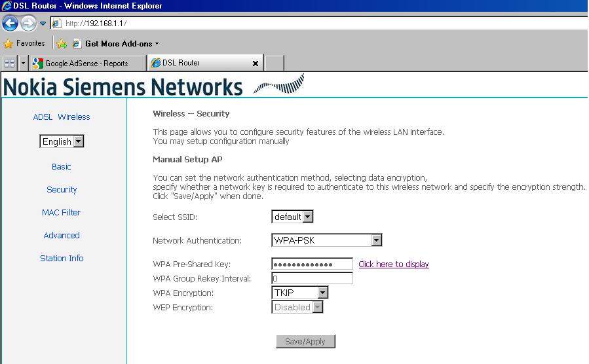Viewport: 589px width, 364px height.
Task: Click the disabled WEP Encryption dropdown
Action: (x=297, y=307)
